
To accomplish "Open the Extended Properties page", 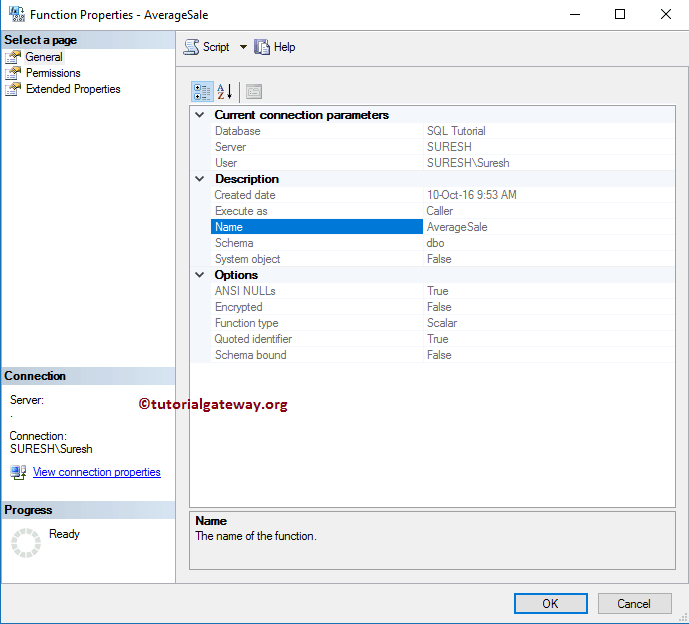I will 73,89.
